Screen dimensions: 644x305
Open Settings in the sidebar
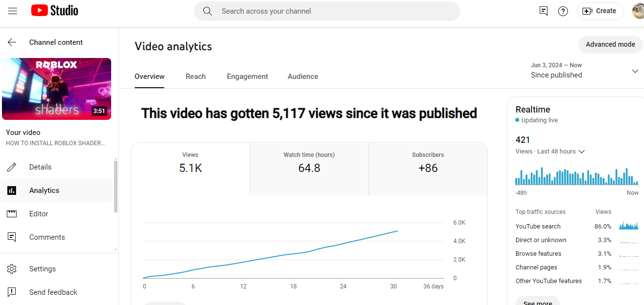click(x=56, y=269)
